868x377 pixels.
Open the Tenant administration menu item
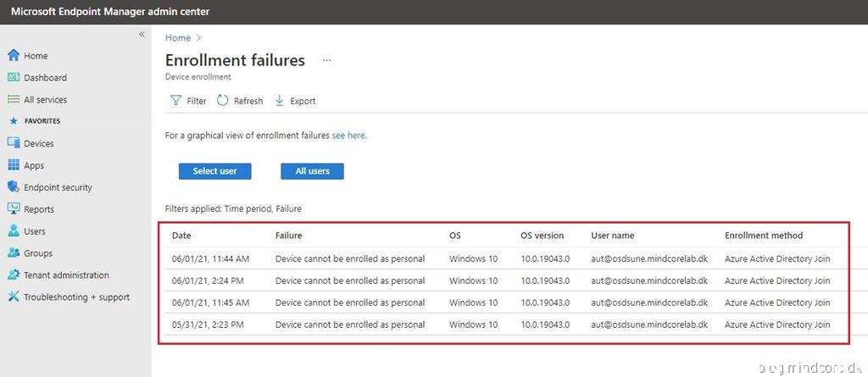(x=65, y=275)
